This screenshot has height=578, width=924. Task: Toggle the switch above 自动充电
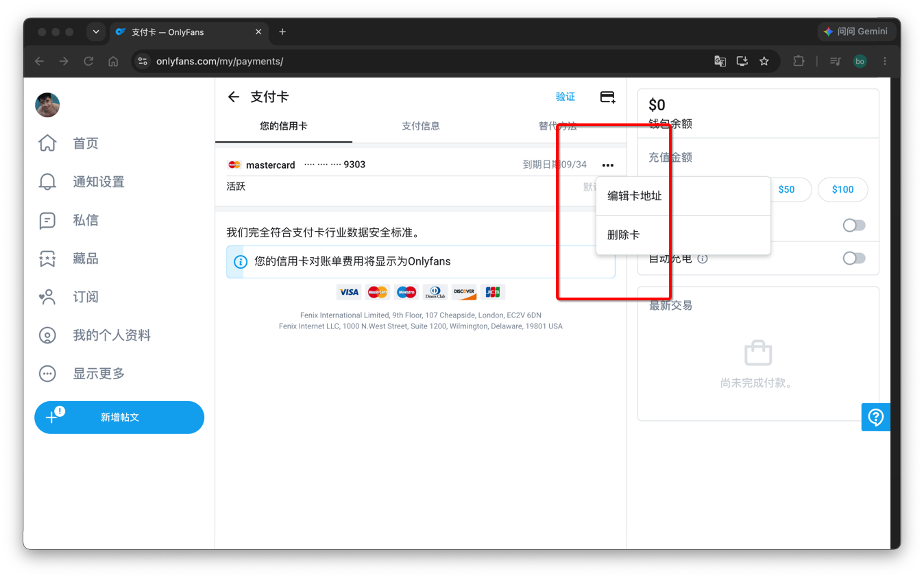pyautogui.click(x=854, y=225)
